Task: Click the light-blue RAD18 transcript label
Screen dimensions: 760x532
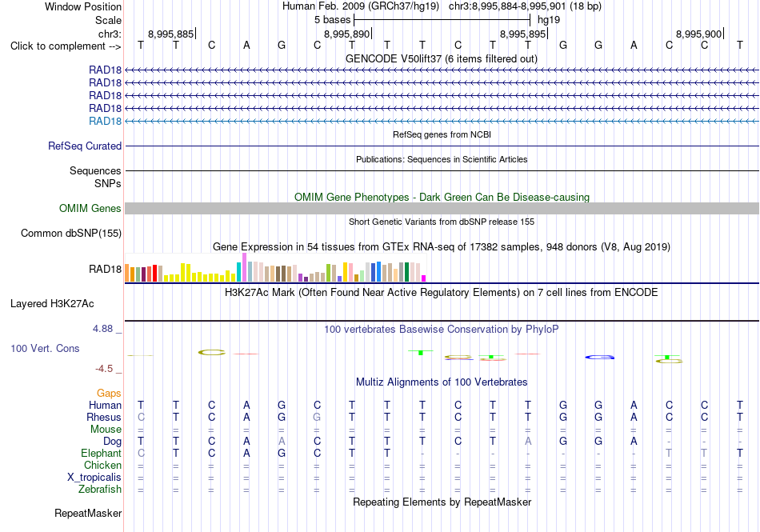Action: [x=105, y=121]
